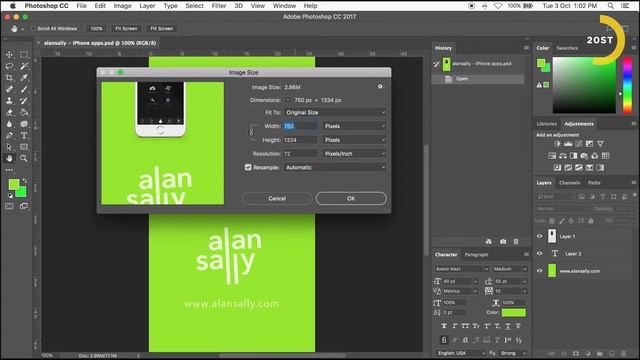640x360 pixels.
Task: Click Cancel in Image Size dialog
Action: click(x=277, y=198)
